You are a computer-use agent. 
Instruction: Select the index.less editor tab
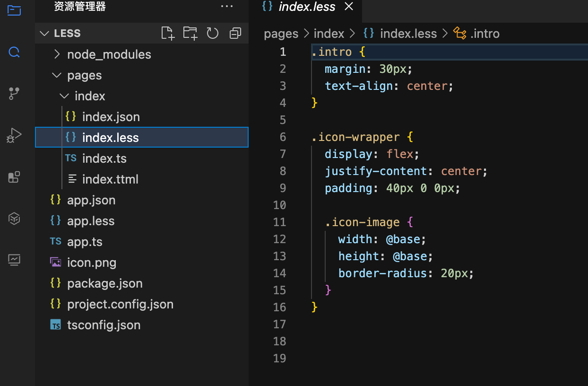[307, 7]
